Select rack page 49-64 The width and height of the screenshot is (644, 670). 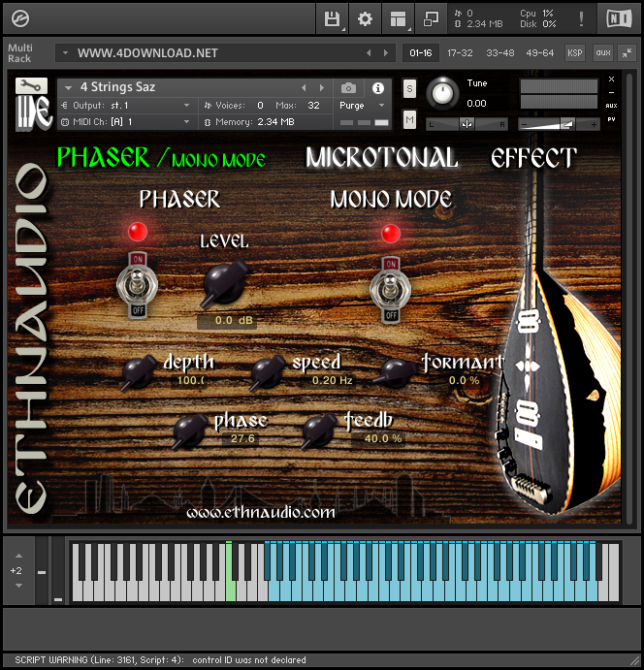(x=539, y=53)
